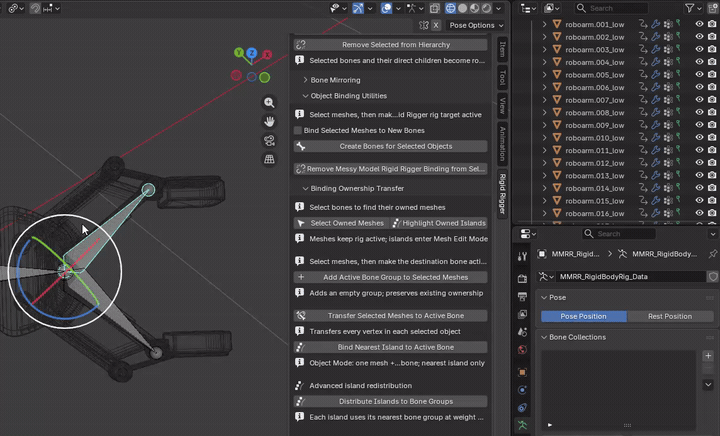
Task: Open the View Layer properties tab icon
Action: 522,314
